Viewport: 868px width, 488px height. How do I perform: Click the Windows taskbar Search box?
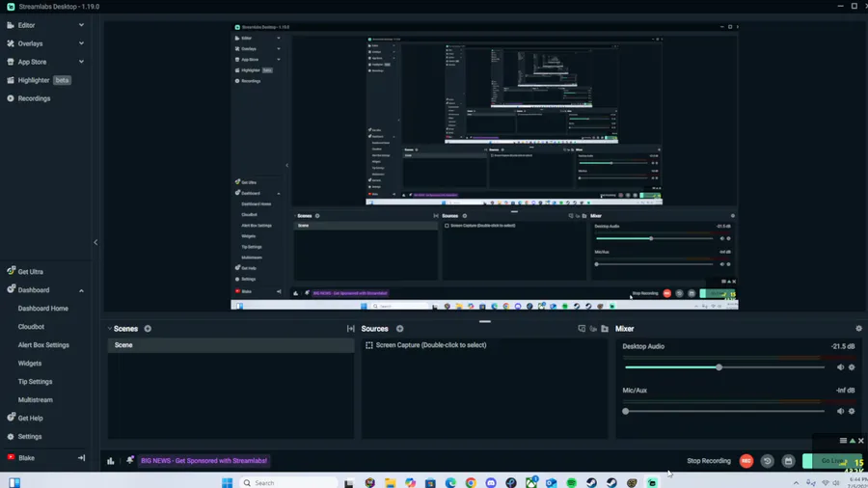point(289,482)
